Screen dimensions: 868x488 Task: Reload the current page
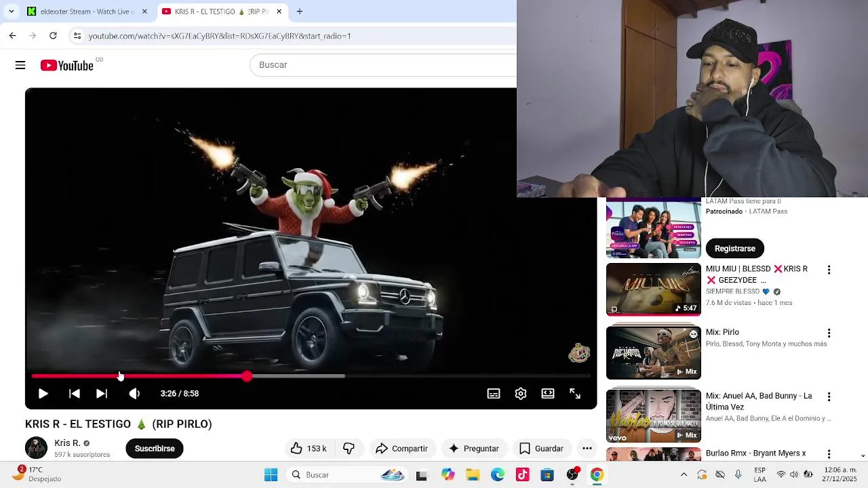click(53, 36)
